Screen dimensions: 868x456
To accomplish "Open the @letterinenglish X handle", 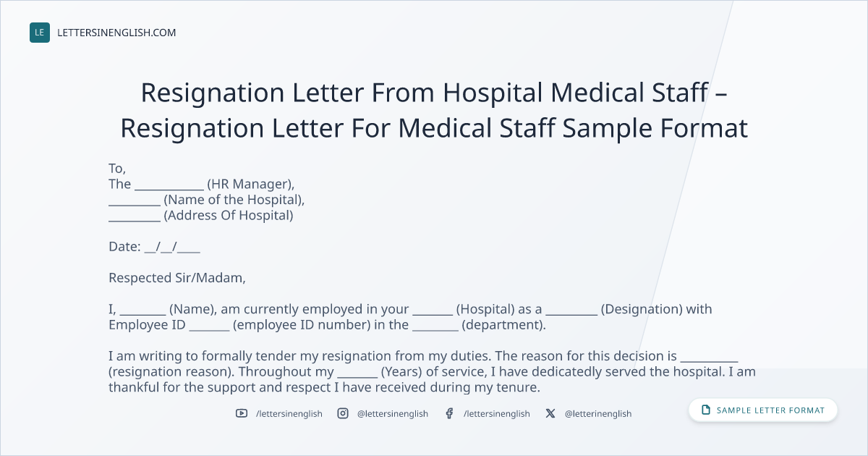I will (598, 414).
